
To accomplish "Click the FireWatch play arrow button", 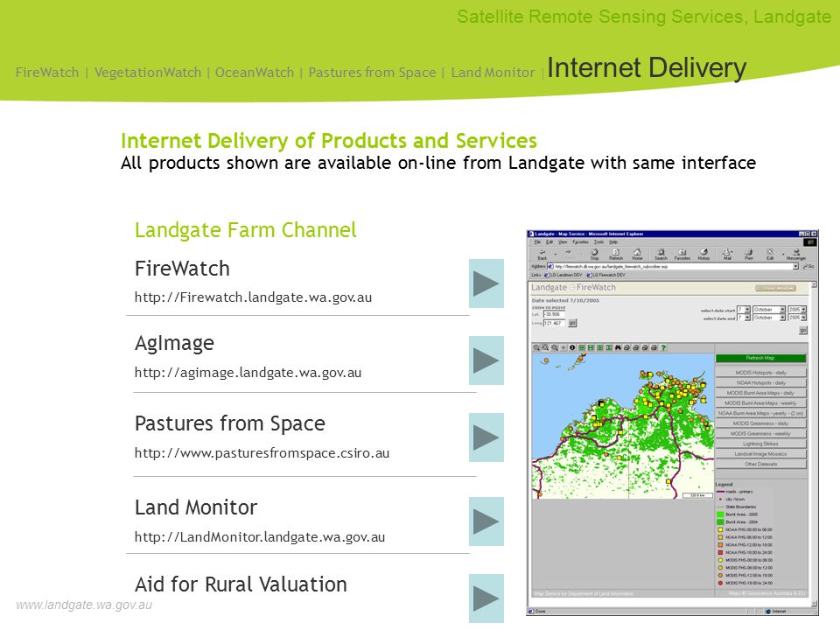I will [486, 283].
